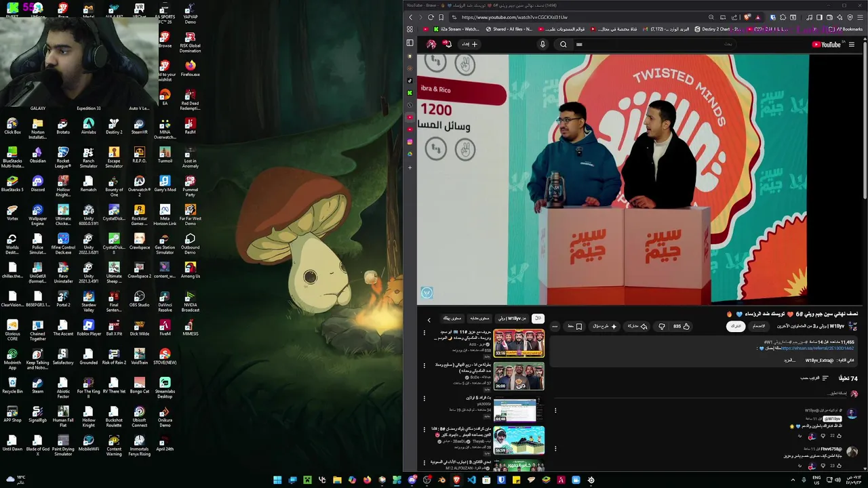Viewport: 868px width, 488px height.
Task: Click the Windows Start button on taskbar
Action: click(277, 480)
